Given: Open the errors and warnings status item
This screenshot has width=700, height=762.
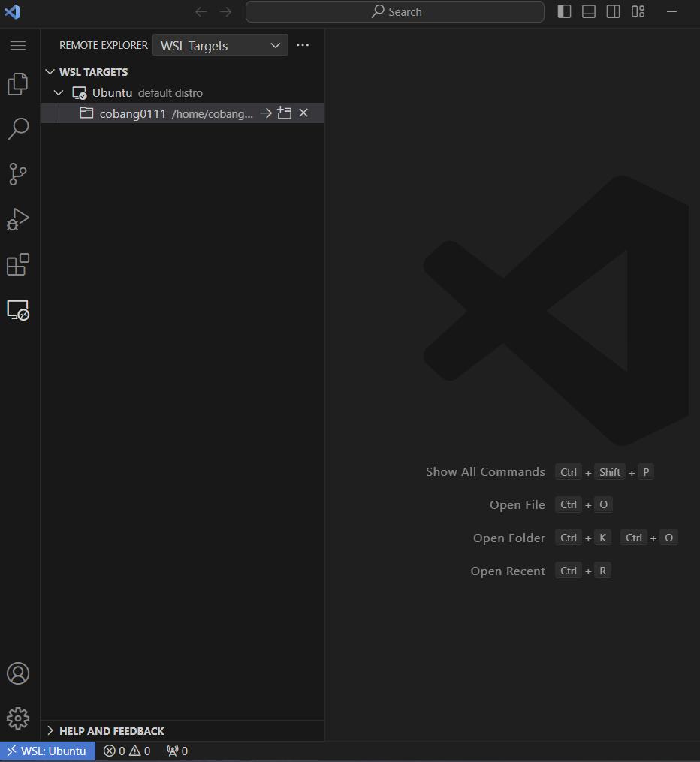Looking at the screenshot, I should click(127, 751).
